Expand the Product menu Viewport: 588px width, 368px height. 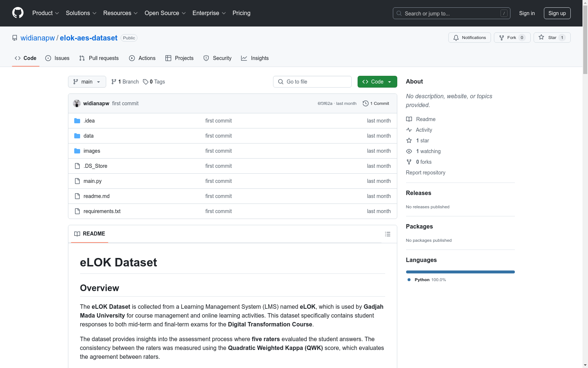(46, 13)
